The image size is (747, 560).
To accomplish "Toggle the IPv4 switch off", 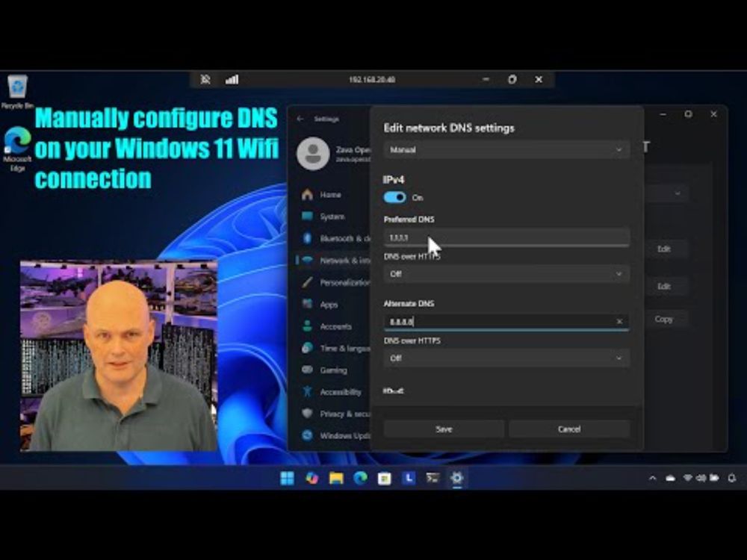I will pyautogui.click(x=395, y=197).
